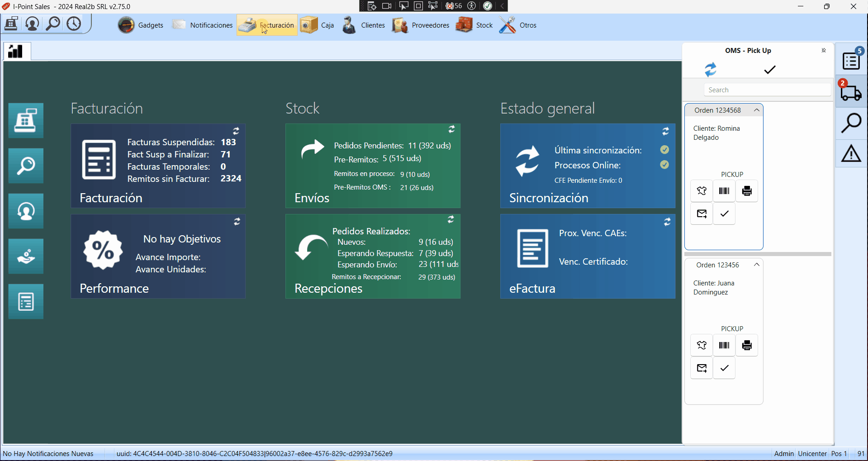Open the delivery truck panel with badge 2

tap(851, 91)
